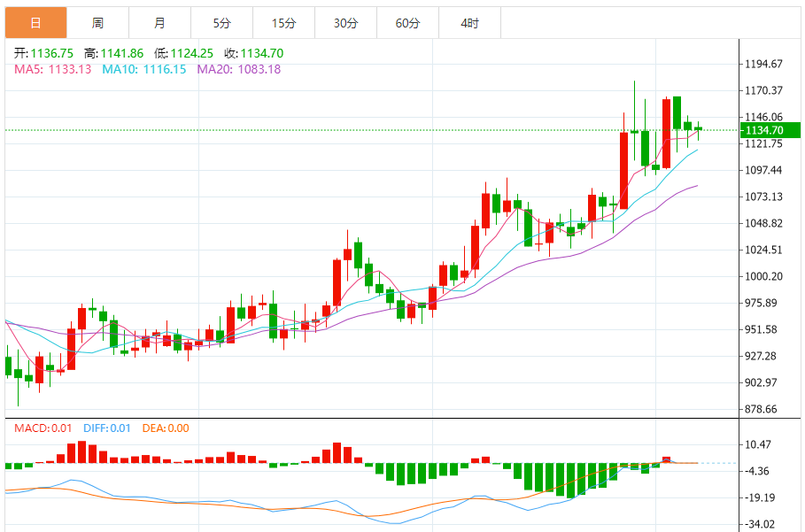Click the MACD:0.01 indicator label
This screenshot has width=805, height=532.
(x=43, y=428)
